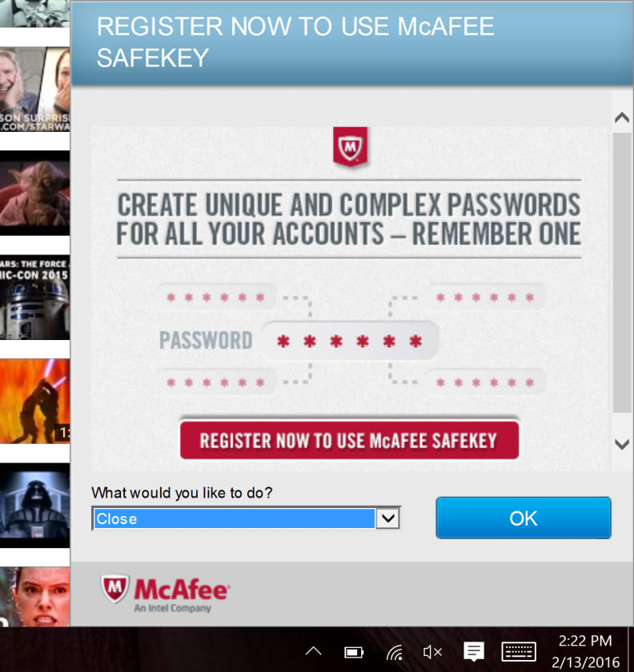Select the Close combo box field
This screenshot has width=634, height=672.
pyautogui.click(x=246, y=518)
